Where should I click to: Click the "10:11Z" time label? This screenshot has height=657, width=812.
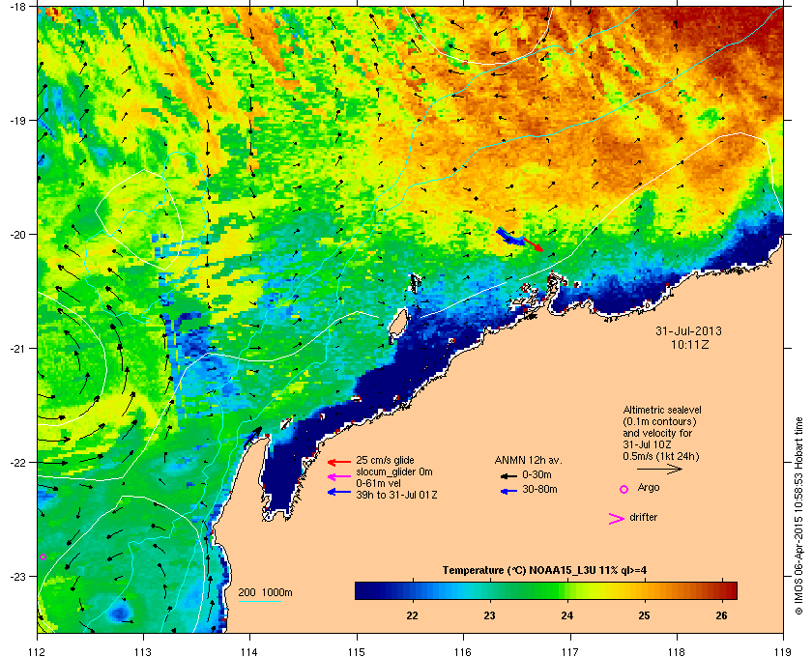(690, 344)
